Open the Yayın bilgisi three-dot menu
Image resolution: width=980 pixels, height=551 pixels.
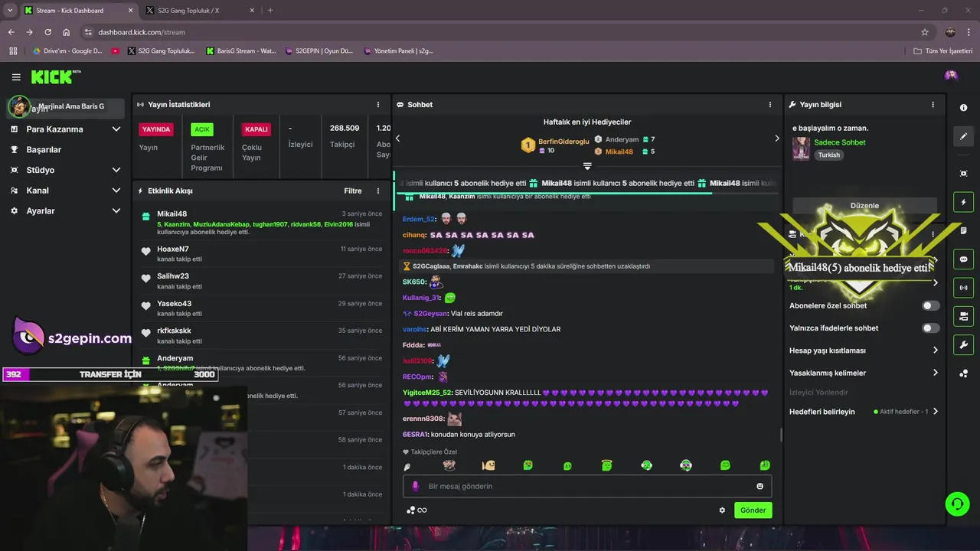tap(933, 105)
